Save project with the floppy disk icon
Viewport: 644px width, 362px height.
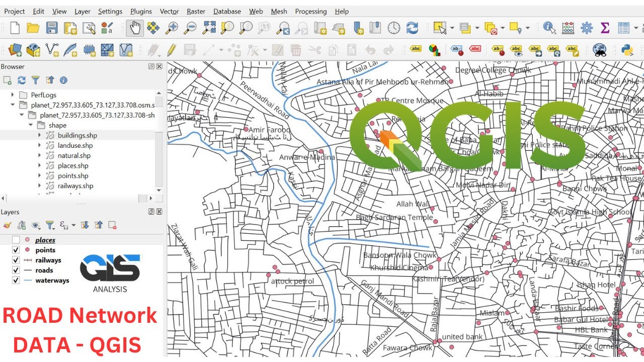point(52,28)
